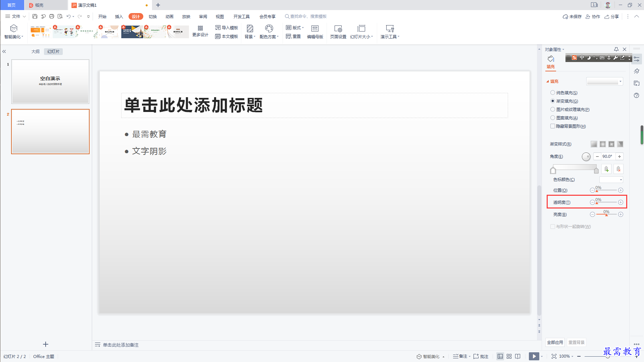Click the 分享 share button

pos(612,16)
